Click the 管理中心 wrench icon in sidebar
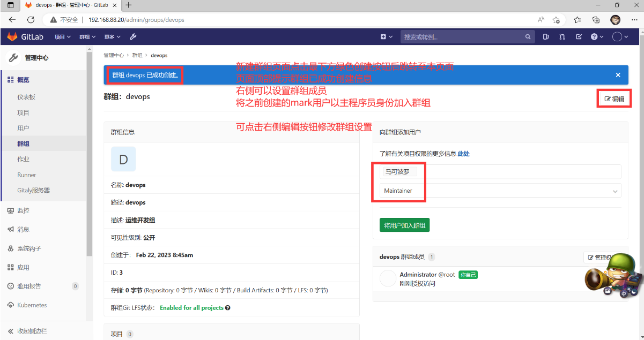Screen dimensions: 644x340 [14, 58]
